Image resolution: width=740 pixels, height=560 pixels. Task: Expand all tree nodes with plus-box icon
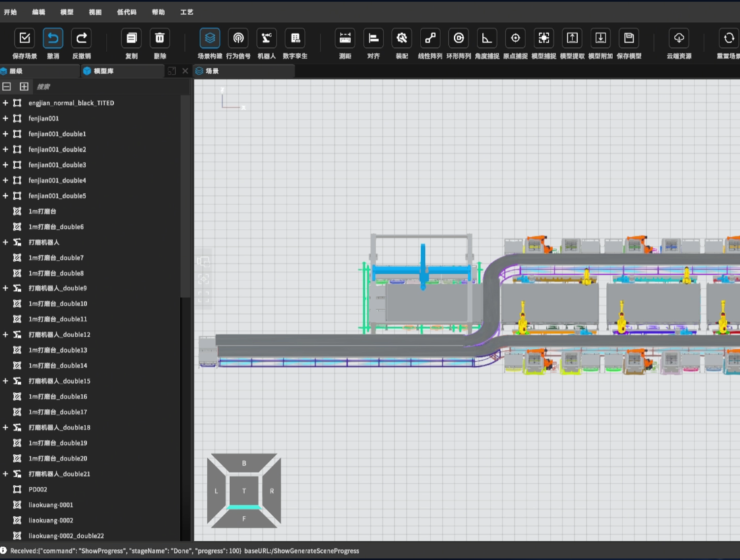[x=24, y=86]
